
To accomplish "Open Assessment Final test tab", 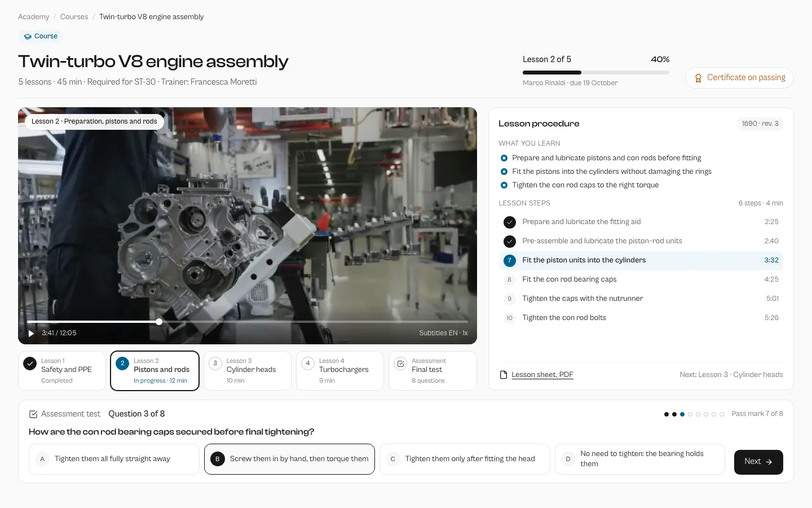I will [433, 371].
